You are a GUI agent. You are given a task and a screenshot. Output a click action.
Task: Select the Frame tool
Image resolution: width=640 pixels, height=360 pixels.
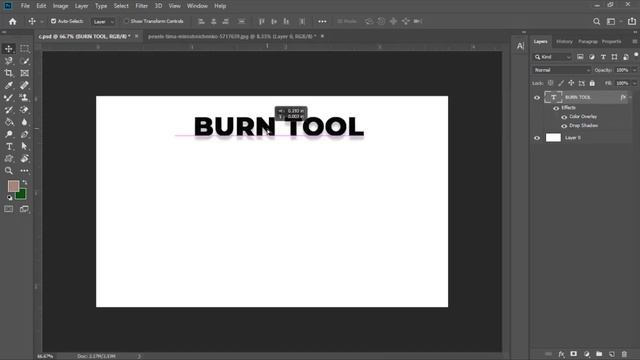24,73
